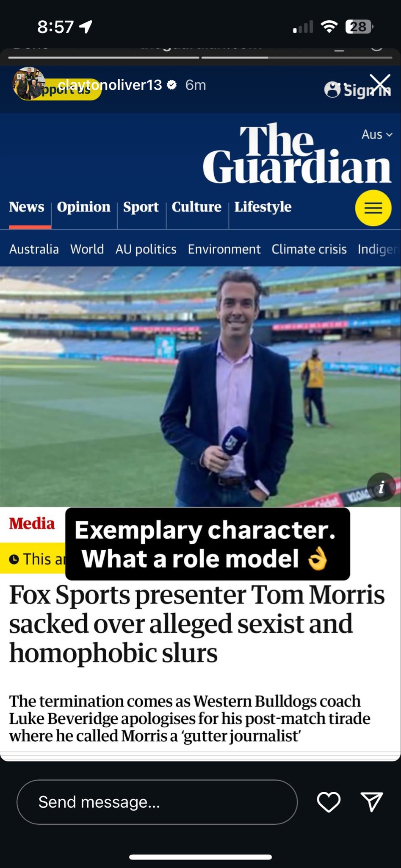Image resolution: width=401 pixels, height=868 pixels.
Task: Open the Sport section
Action: 141,207
